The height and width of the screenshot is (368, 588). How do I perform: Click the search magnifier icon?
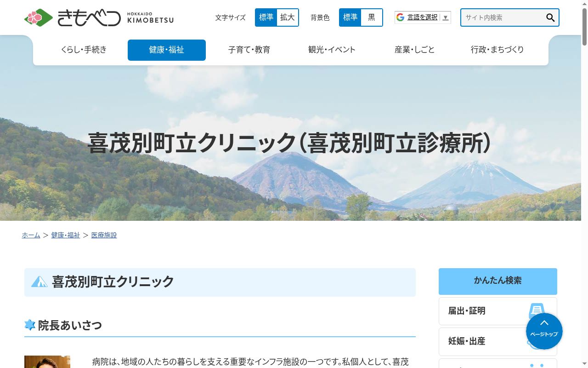click(x=550, y=17)
